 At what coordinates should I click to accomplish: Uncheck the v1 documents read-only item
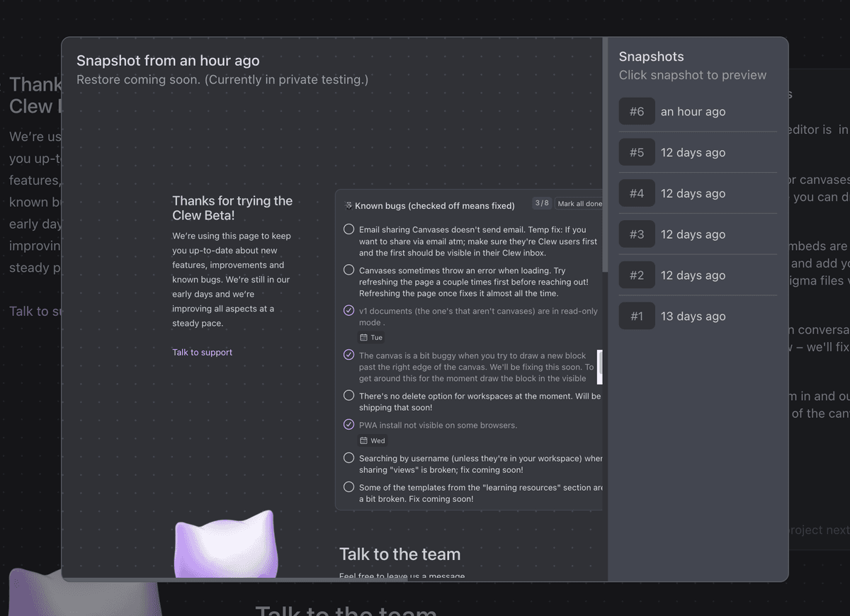[x=348, y=311]
